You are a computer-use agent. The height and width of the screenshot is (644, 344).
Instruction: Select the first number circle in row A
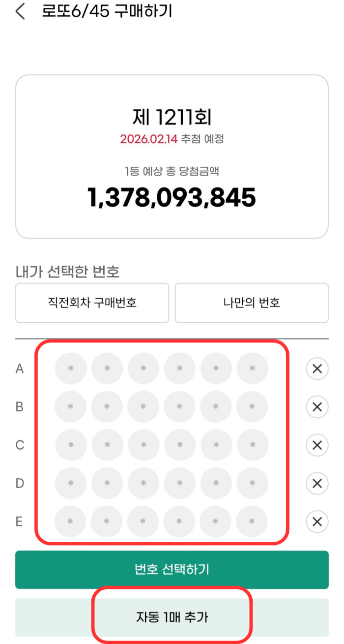tap(70, 368)
